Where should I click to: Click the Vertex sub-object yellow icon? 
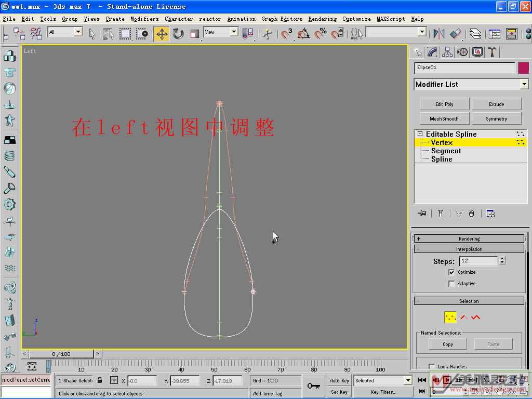coord(450,317)
